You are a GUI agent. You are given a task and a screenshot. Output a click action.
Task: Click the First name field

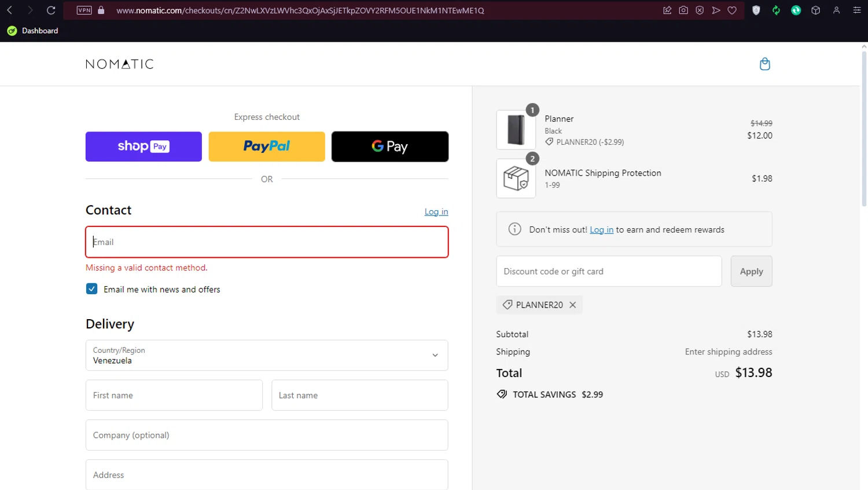pos(174,395)
